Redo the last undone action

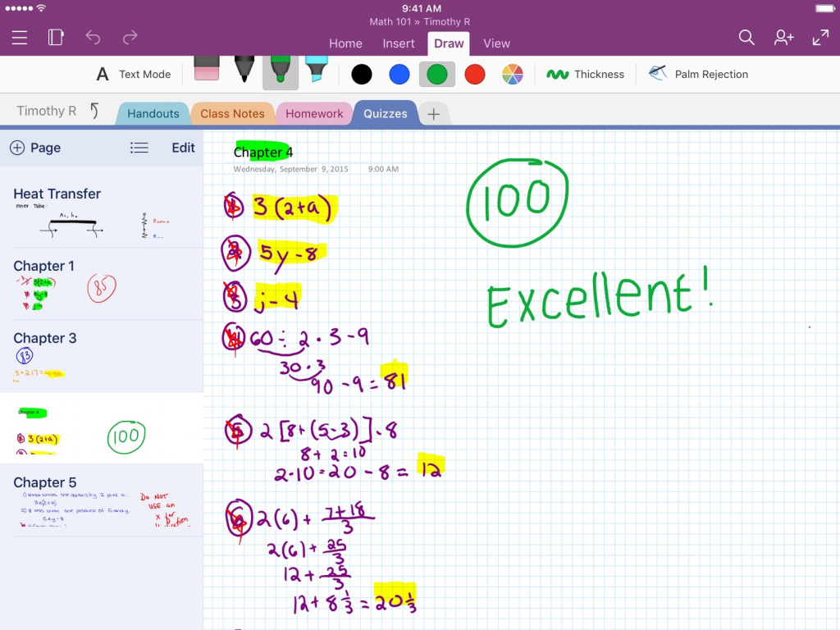coord(130,37)
